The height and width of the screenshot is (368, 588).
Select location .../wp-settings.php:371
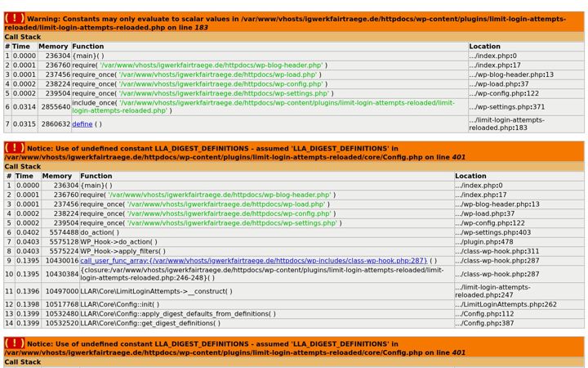506,106
